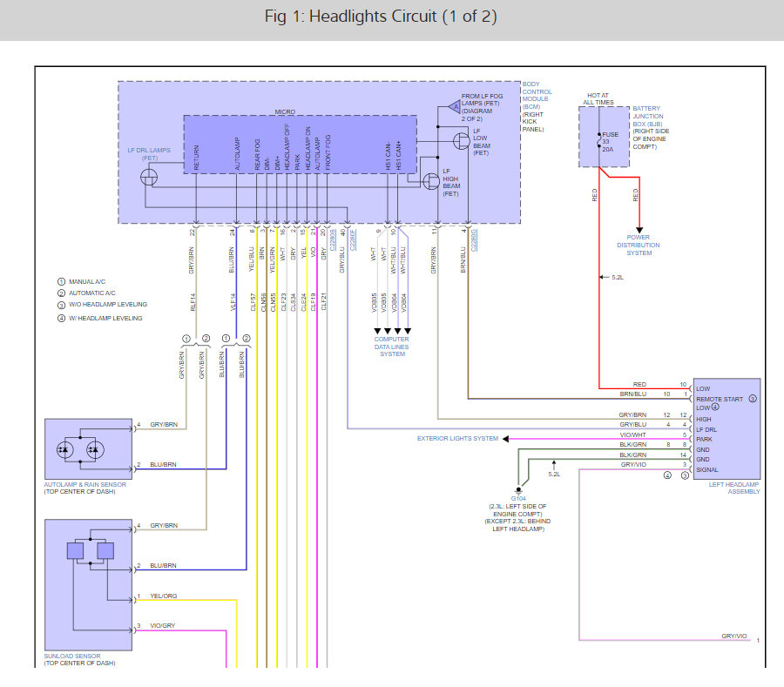
Task: Click the '(RIGHT KICK PANEL)' location text
Action: click(533, 122)
